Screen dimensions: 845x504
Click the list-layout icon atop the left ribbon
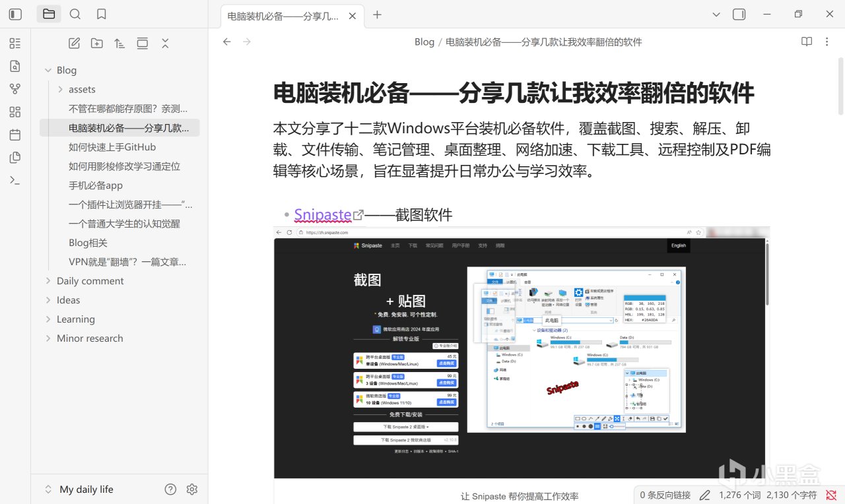click(x=15, y=44)
